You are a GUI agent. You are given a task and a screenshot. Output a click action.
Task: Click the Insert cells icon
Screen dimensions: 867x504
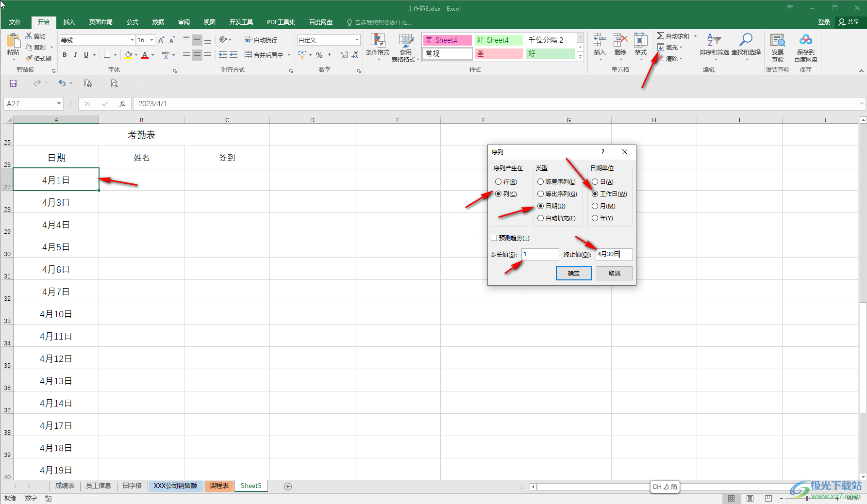point(600,41)
